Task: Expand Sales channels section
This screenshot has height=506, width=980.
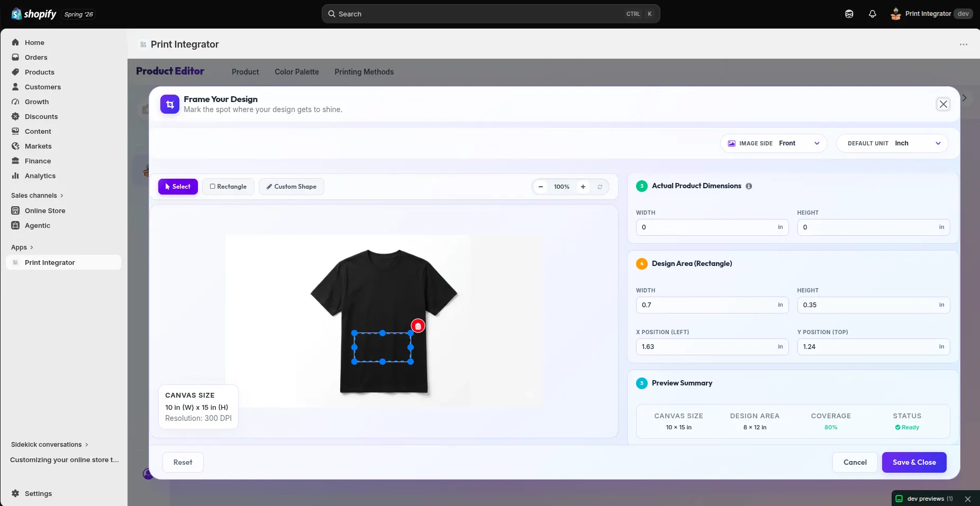Action: point(37,196)
